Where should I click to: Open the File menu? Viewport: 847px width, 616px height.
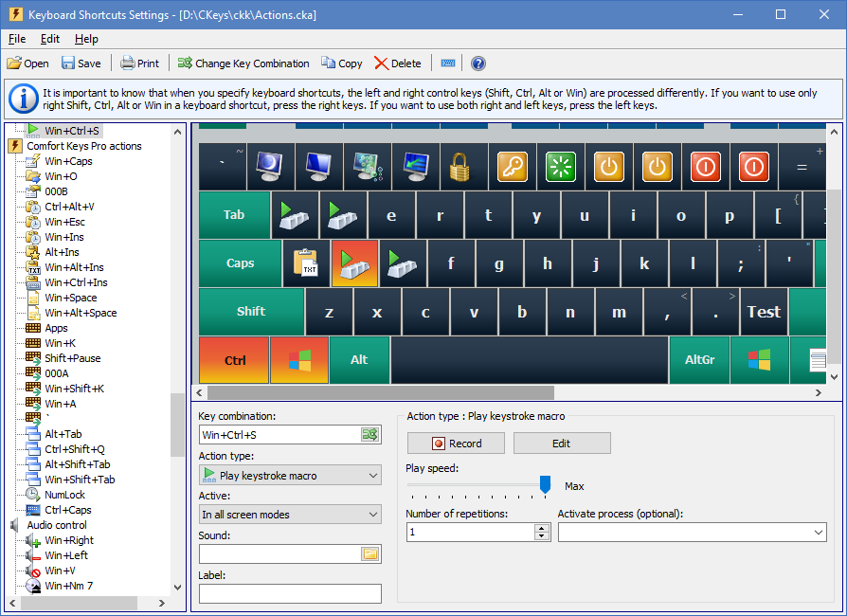coord(17,39)
